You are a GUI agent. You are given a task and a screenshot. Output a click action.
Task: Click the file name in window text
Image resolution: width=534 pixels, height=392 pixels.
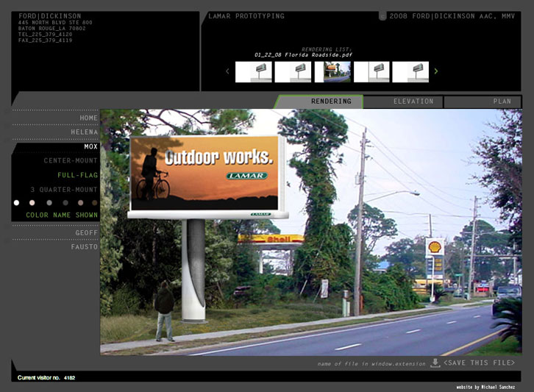tap(371, 364)
